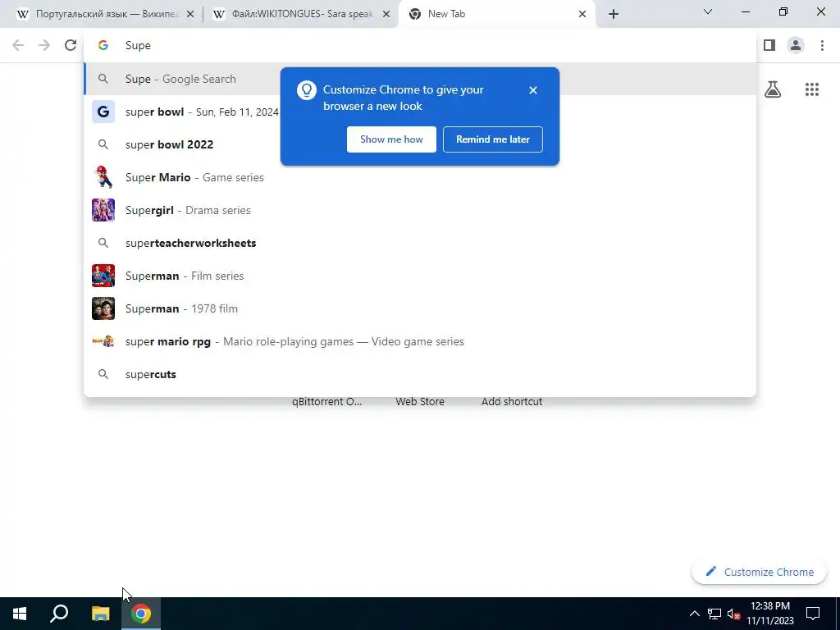Open the tab search chevron
Viewport: 840px width, 630px height.
(707, 11)
